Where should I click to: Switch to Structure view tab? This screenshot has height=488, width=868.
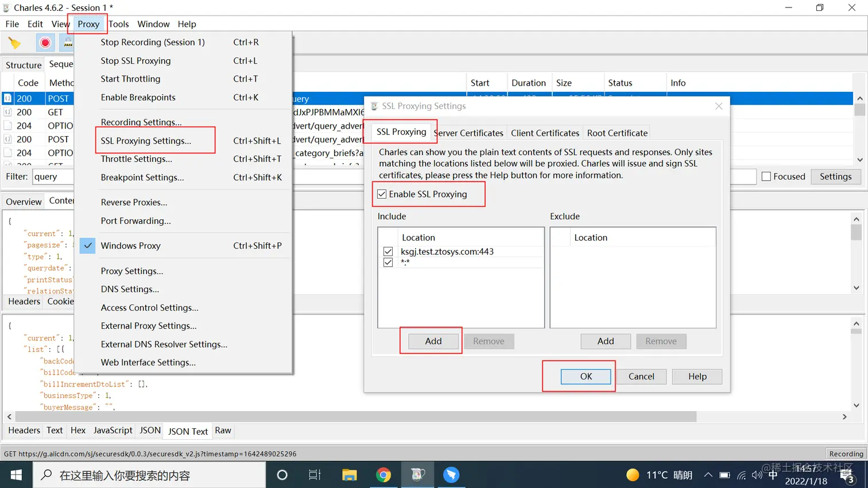tap(24, 65)
